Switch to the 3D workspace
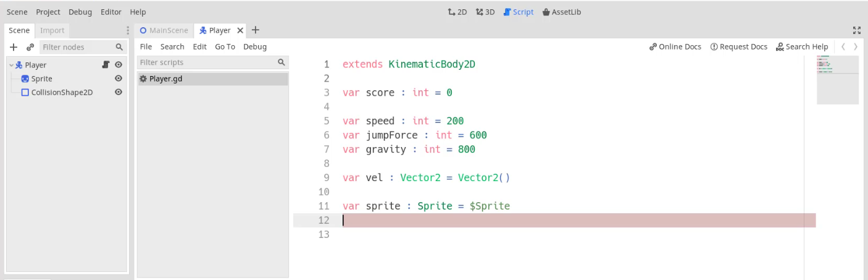 [485, 12]
